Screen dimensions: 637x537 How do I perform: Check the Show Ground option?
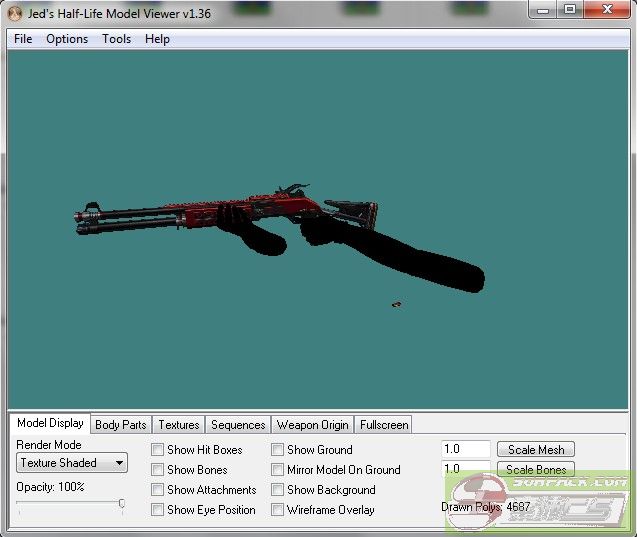pyautogui.click(x=278, y=450)
